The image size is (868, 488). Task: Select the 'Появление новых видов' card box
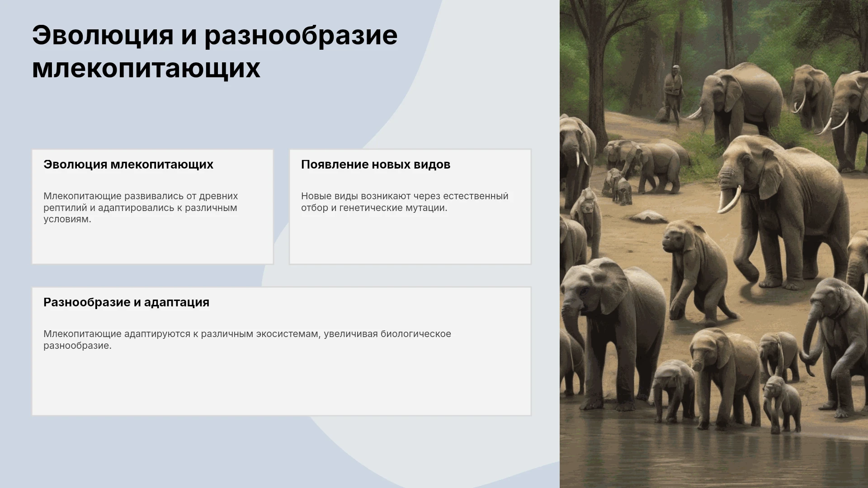pyautogui.click(x=410, y=207)
